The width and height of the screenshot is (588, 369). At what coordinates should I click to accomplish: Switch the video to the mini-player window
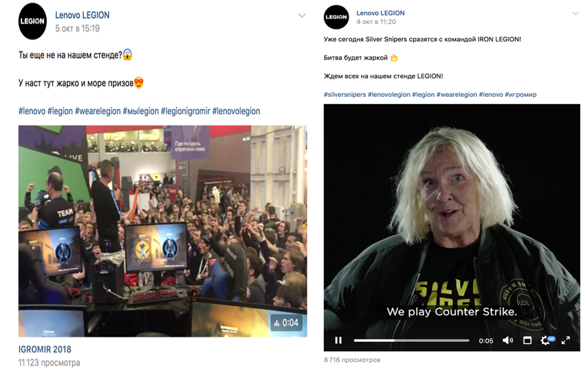(x=527, y=341)
